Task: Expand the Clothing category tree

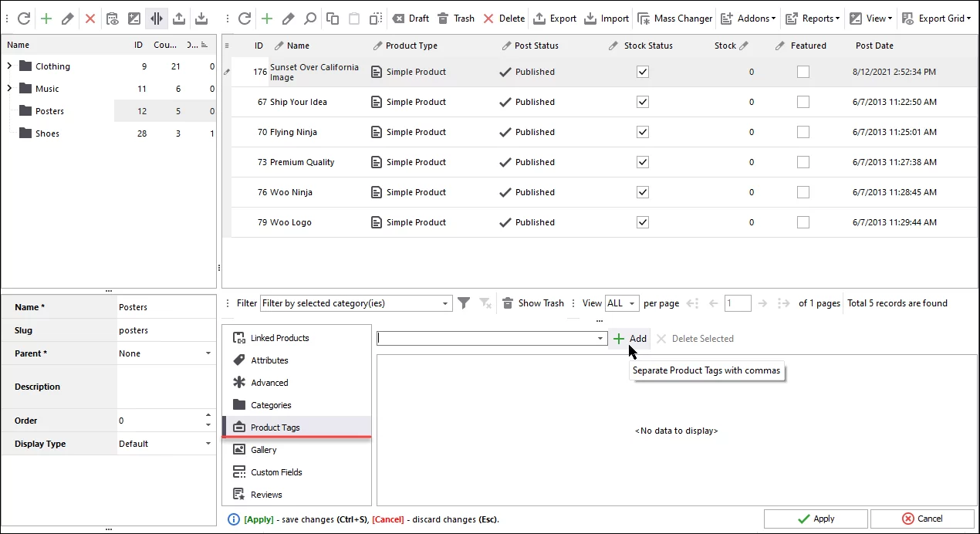Action: (9, 66)
